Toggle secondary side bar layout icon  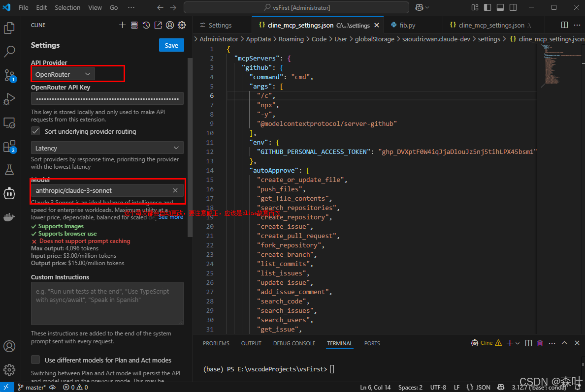pos(514,7)
